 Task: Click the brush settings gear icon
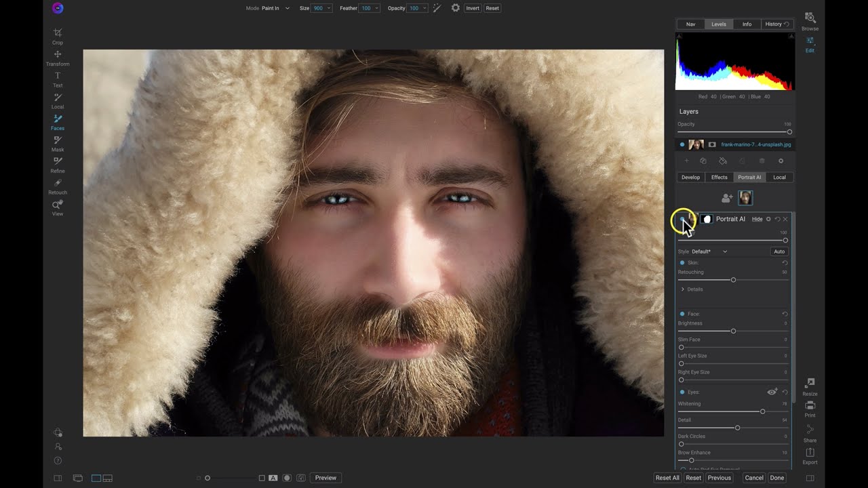click(x=456, y=8)
